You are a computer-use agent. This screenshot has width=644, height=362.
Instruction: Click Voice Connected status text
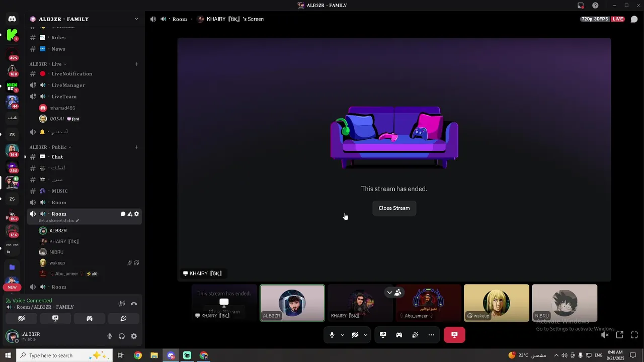point(32,301)
